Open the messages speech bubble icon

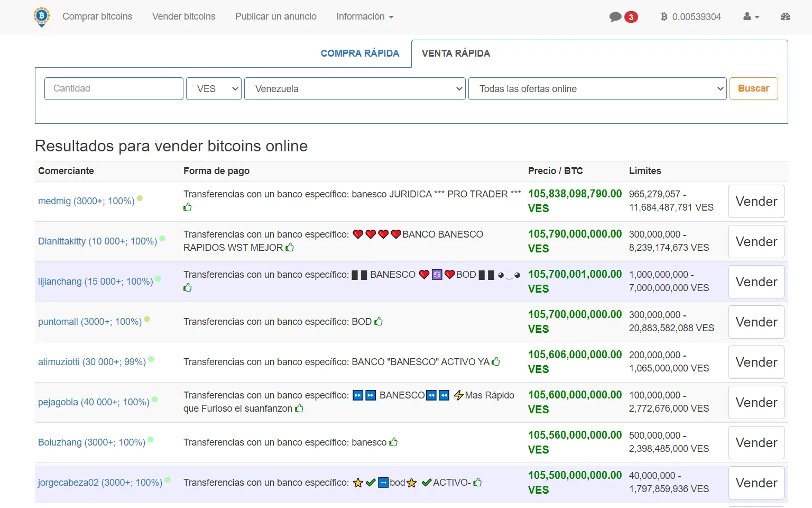(x=615, y=17)
